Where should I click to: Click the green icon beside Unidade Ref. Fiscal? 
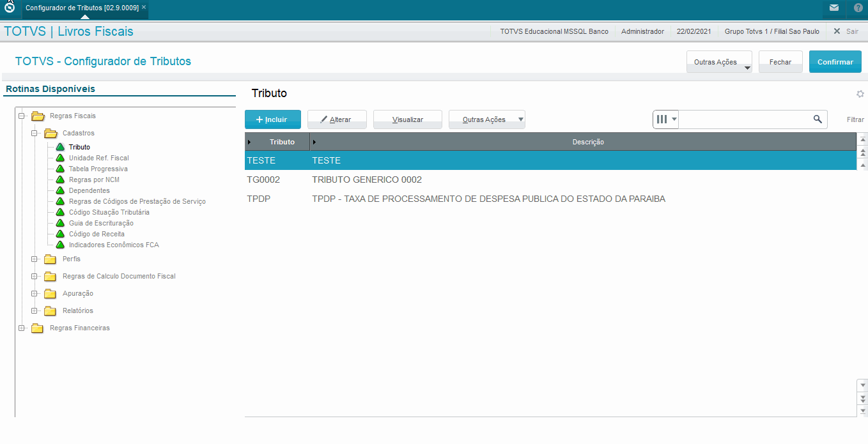60,158
